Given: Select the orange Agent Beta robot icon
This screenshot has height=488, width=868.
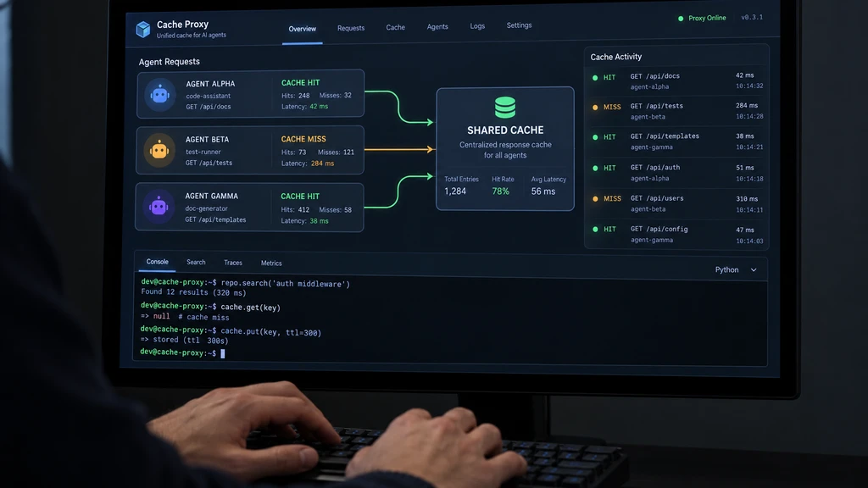Looking at the screenshot, I should click(159, 150).
